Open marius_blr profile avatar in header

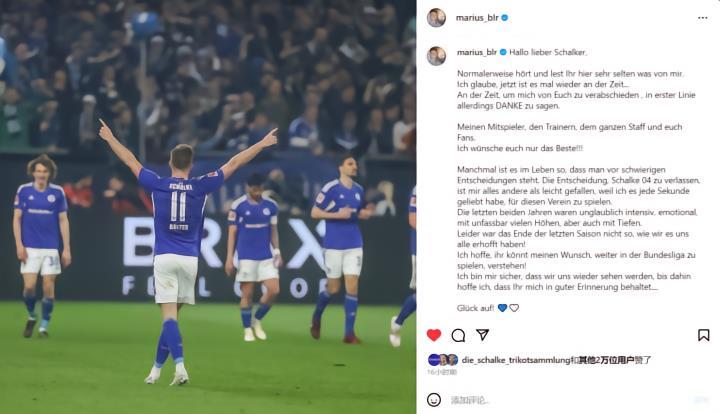pyautogui.click(x=436, y=18)
